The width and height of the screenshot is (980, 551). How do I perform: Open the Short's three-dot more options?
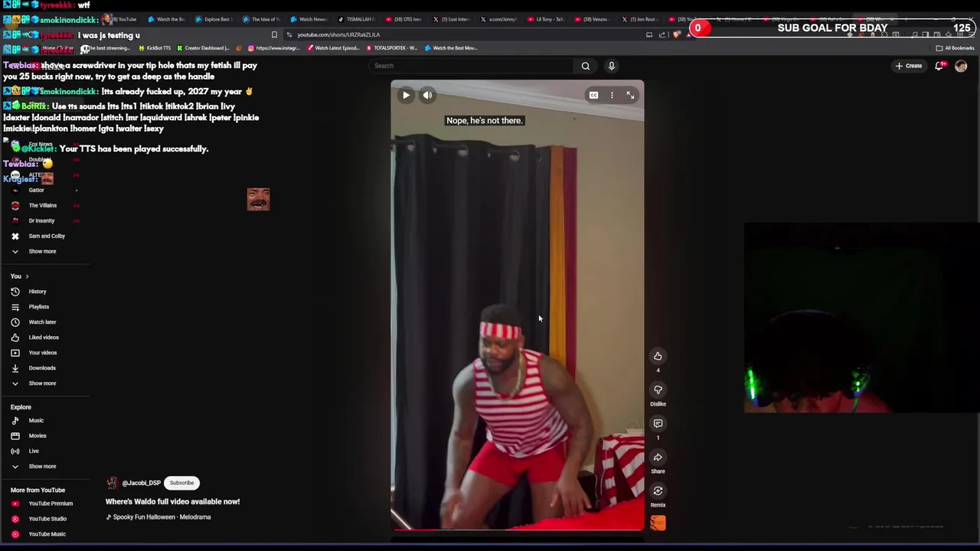coord(612,95)
